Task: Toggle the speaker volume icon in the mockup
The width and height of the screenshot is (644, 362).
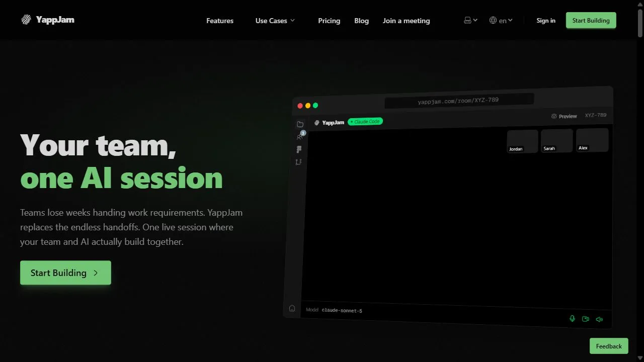Action: click(599, 319)
